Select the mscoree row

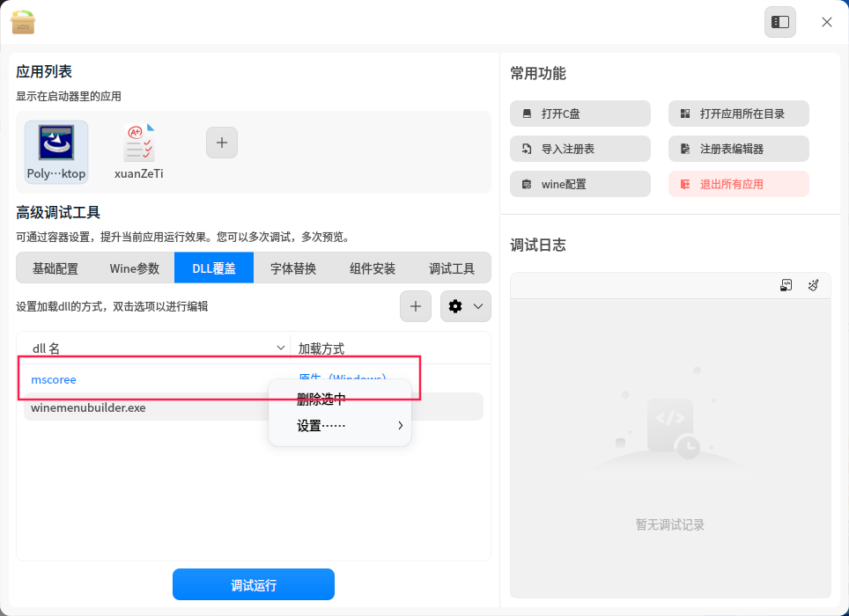point(254,379)
